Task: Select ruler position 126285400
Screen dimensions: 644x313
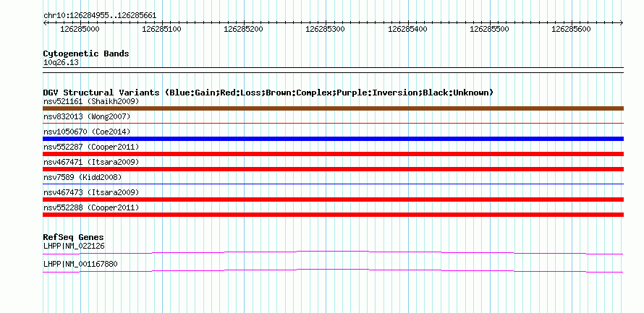Action: 407,29
